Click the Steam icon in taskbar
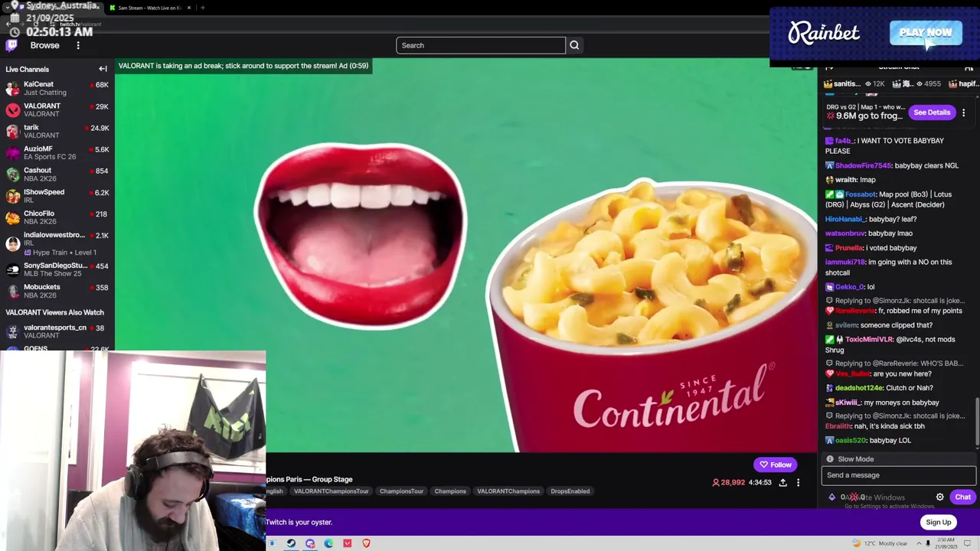The image size is (980, 551). [291, 543]
